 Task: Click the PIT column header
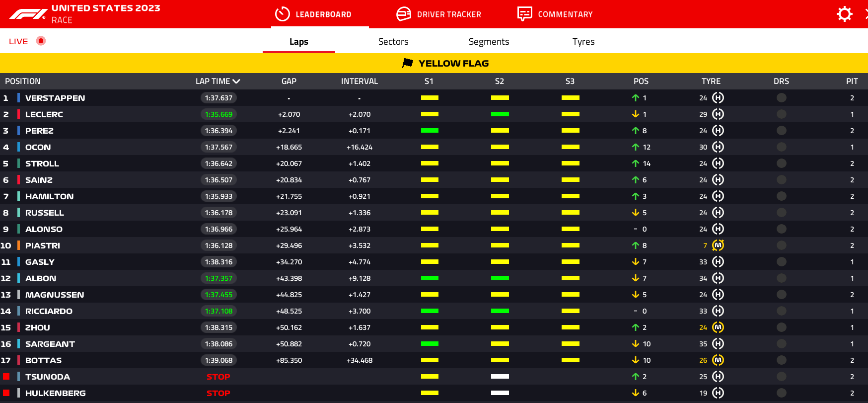tap(852, 81)
